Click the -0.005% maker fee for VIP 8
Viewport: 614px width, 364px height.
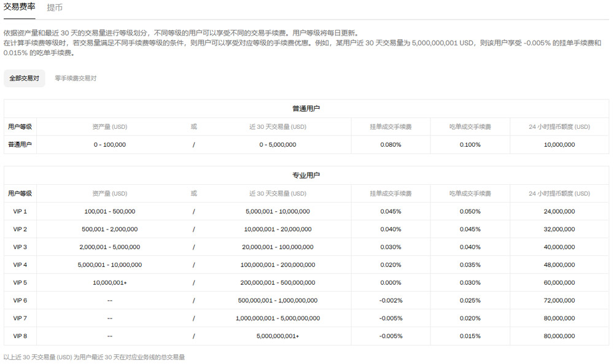click(391, 336)
